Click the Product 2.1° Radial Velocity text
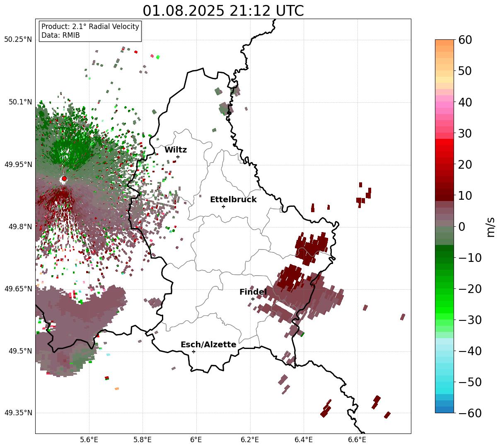 pyautogui.click(x=90, y=27)
